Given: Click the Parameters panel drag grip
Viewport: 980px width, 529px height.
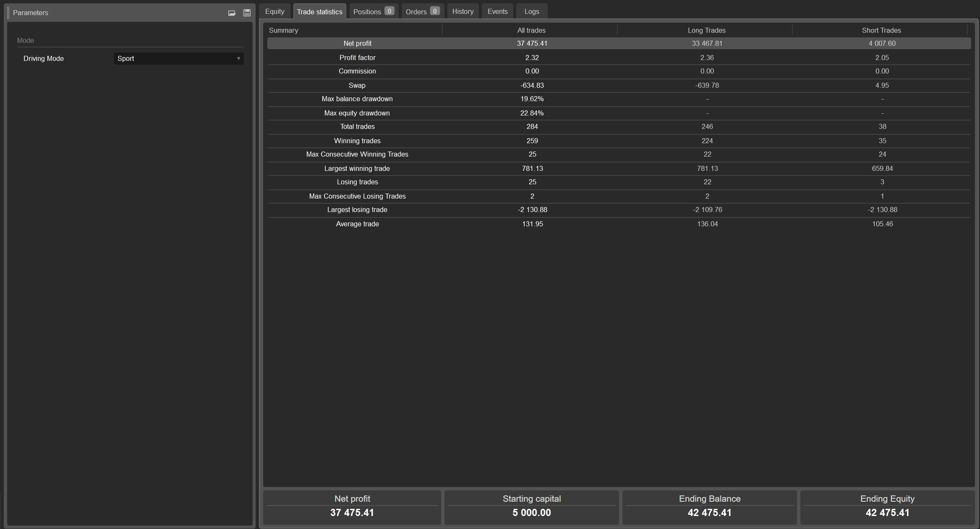Looking at the screenshot, I should coord(8,13).
